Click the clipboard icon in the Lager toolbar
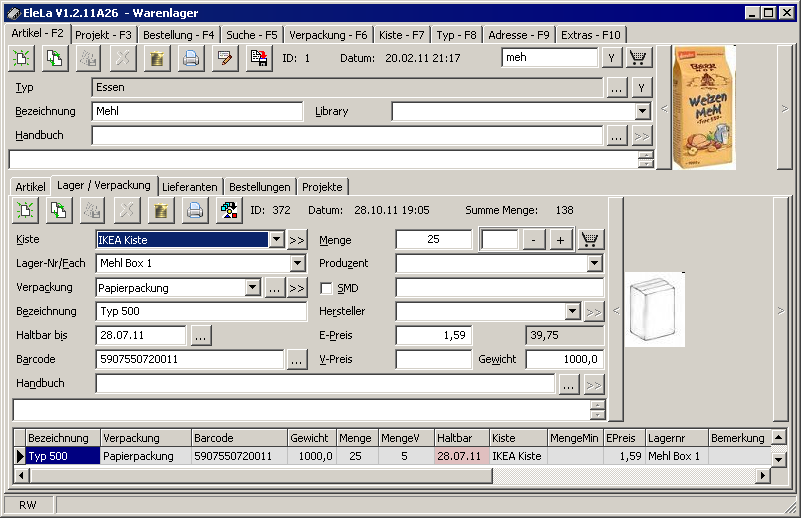Screen dimensions: 801x518 [160, 210]
